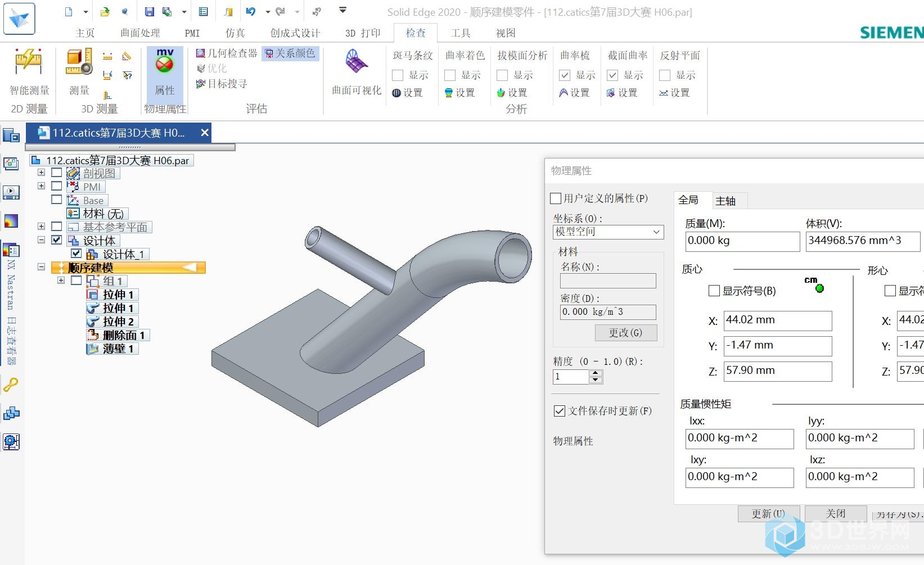Uncheck 曲率梳 显示 checkbox
924x565 pixels.
[565, 75]
